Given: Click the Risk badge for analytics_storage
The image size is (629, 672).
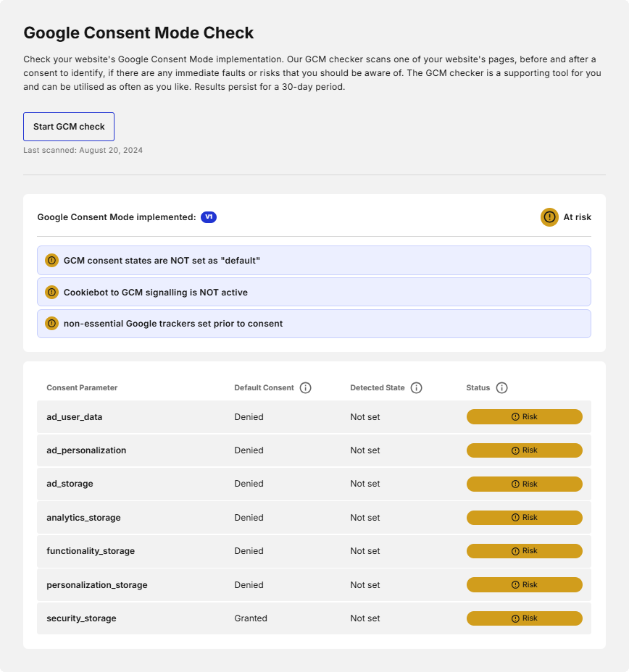Looking at the screenshot, I should [x=525, y=517].
